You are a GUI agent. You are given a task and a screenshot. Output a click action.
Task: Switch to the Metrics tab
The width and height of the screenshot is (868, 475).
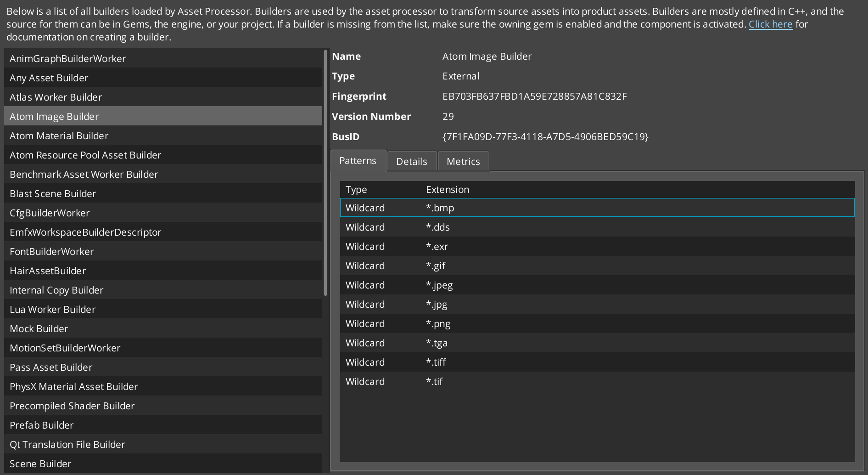(463, 161)
